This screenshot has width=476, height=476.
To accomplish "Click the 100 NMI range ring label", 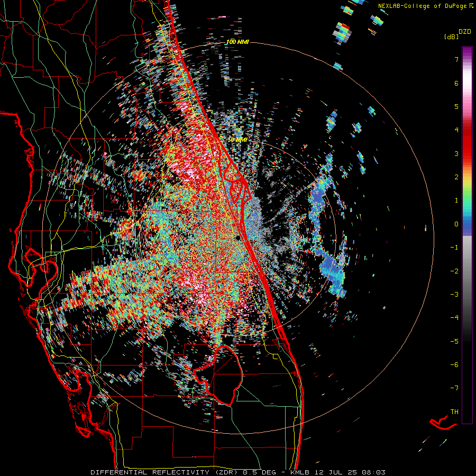I will point(237,42).
